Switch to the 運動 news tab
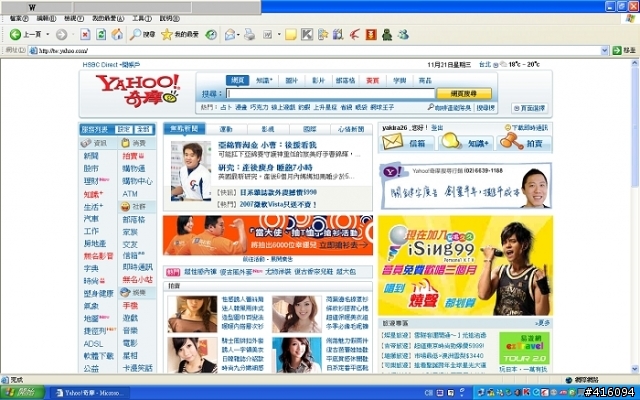This screenshot has height=400, width=640. (x=226, y=129)
